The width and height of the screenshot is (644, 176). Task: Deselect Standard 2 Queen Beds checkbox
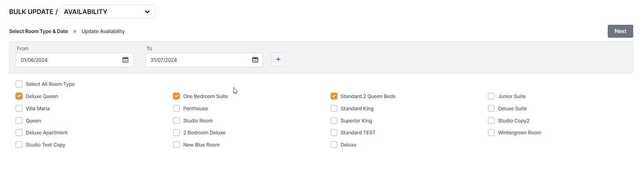click(334, 96)
